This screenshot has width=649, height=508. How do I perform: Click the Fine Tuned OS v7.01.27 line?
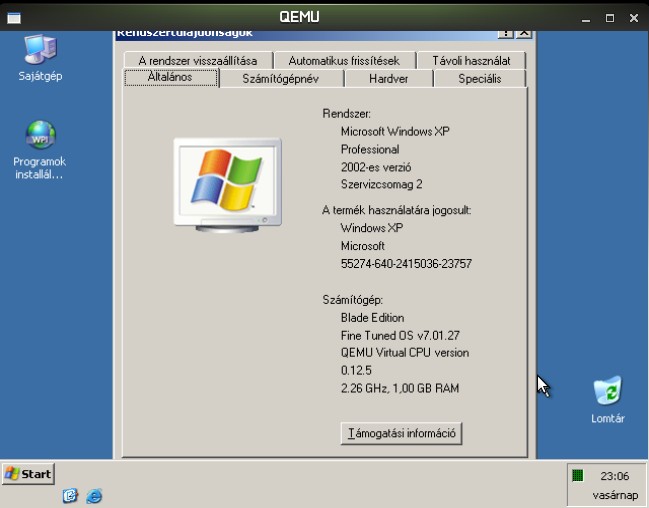[400, 335]
